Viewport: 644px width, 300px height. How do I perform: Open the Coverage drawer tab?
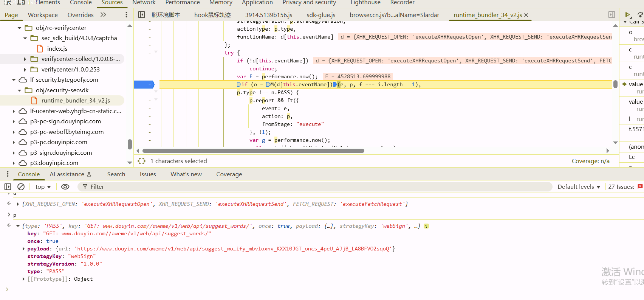[x=229, y=174]
